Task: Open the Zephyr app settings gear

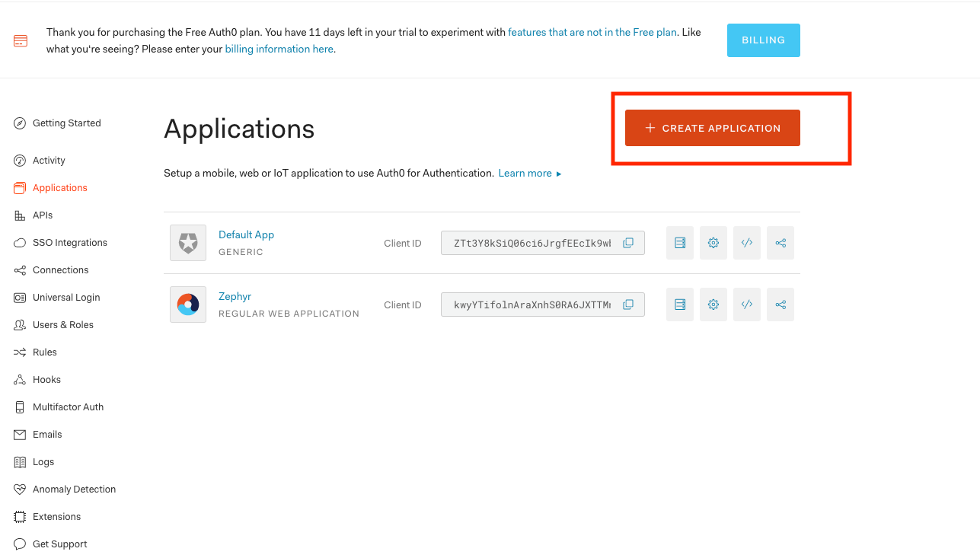Action: (x=713, y=304)
